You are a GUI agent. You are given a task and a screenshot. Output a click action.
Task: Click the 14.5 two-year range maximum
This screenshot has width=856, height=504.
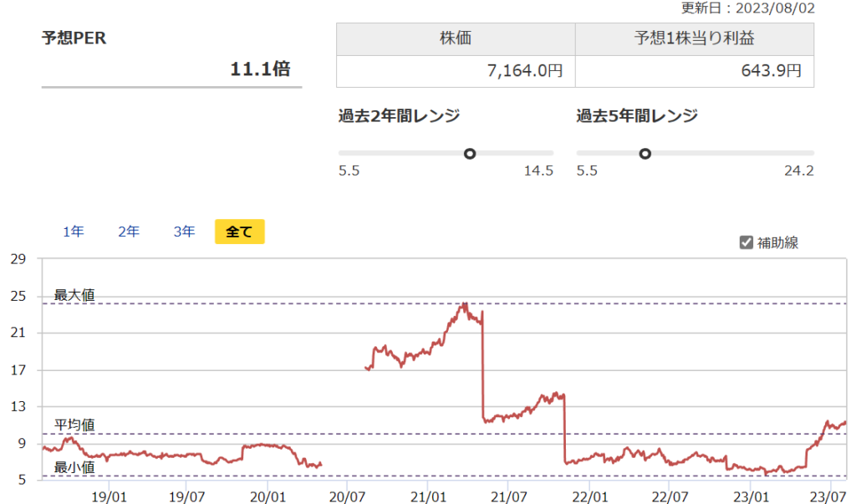[x=539, y=171]
